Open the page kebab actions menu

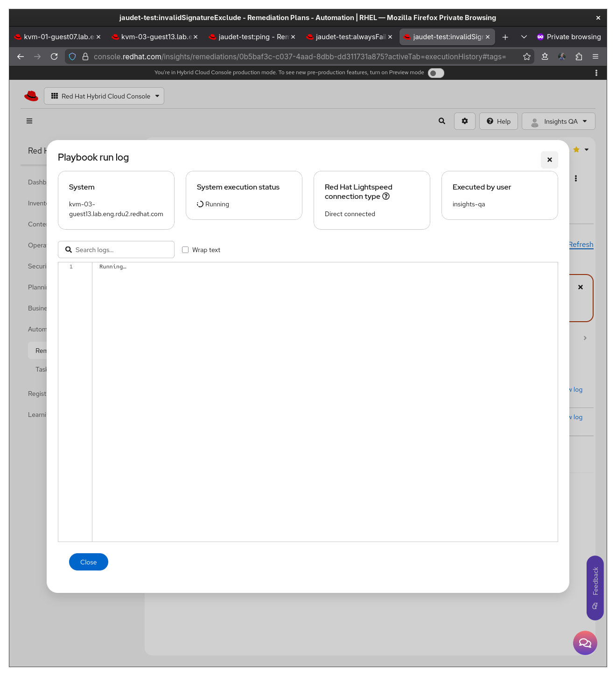pyautogui.click(x=576, y=178)
